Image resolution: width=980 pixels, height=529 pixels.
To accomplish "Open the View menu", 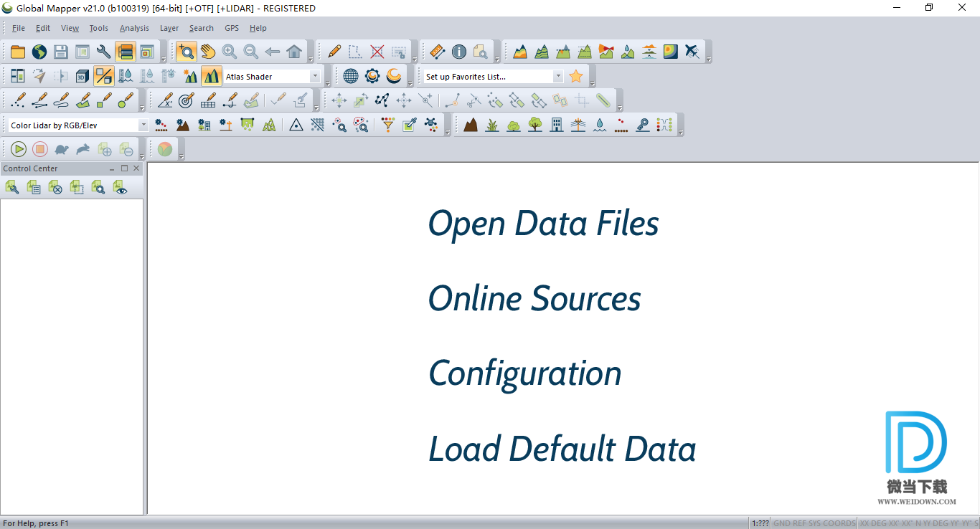I will 70,28.
